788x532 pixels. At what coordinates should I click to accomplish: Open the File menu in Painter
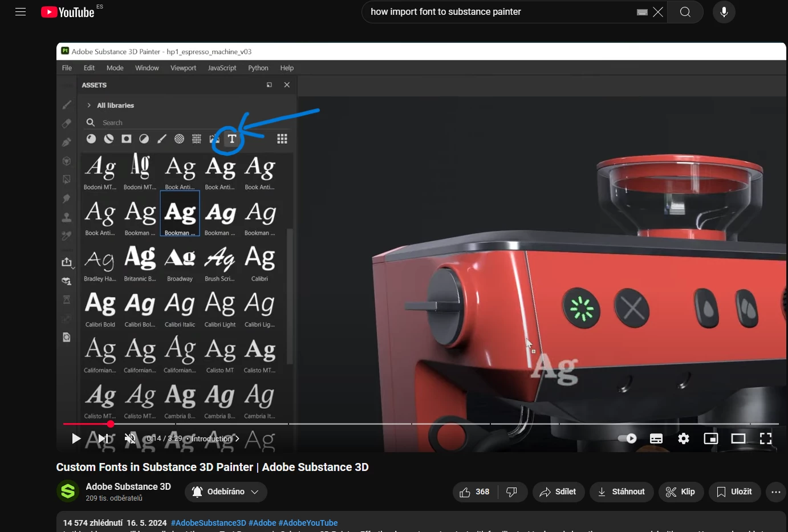67,68
